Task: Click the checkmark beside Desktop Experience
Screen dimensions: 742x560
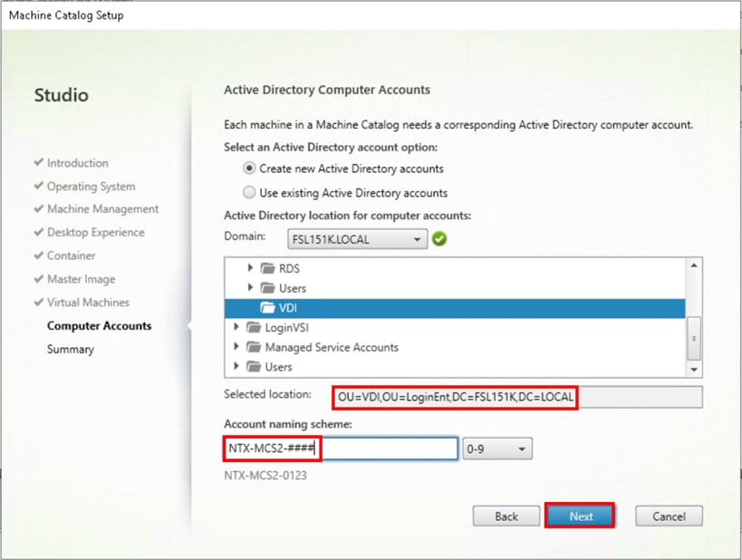Action: click(38, 233)
